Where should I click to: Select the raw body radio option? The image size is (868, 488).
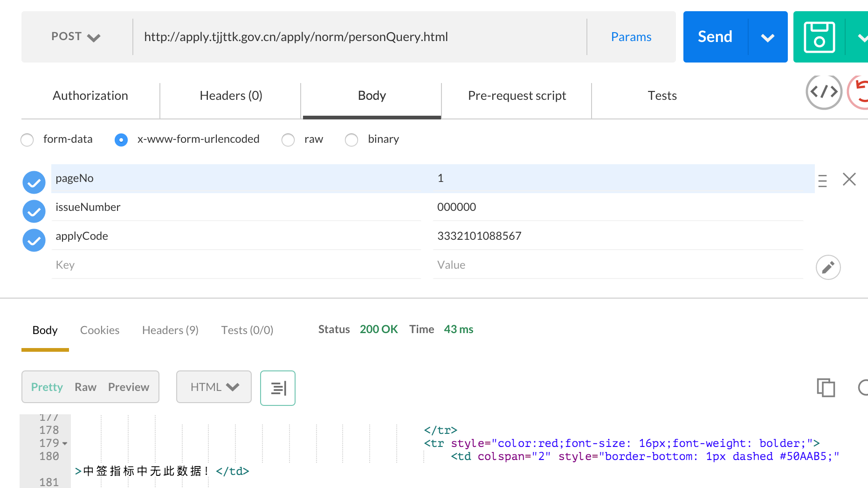click(x=288, y=139)
